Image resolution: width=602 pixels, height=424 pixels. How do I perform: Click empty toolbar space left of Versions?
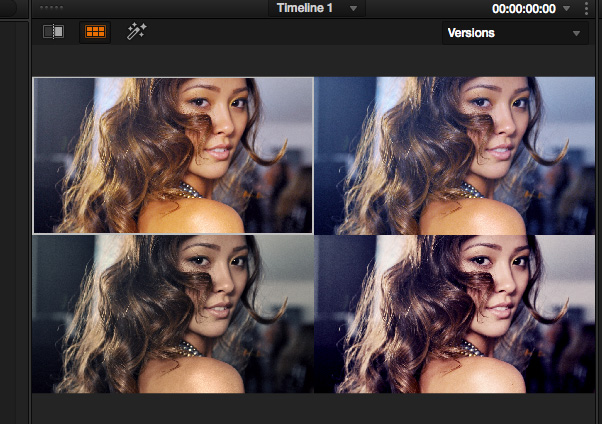300,33
